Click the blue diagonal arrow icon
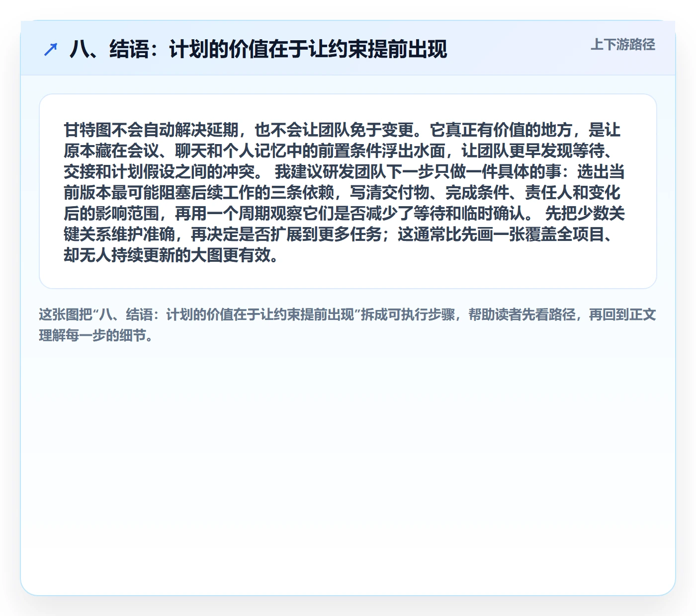This screenshot has height=616, width=696. [x=51, y=49]
